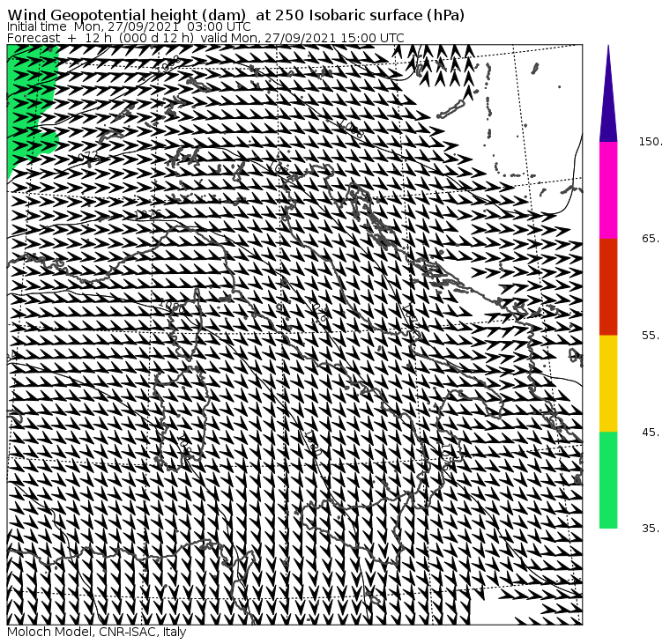Pick the yellow band of the color scale
This screenshot has height=644, width=670.
[x=608, y=383]
